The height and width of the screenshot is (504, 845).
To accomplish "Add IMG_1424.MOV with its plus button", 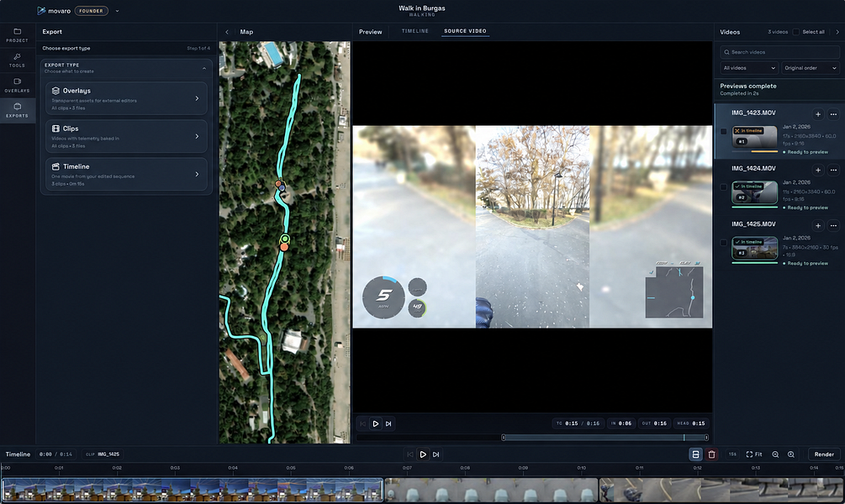I will (x=818, y=171).
